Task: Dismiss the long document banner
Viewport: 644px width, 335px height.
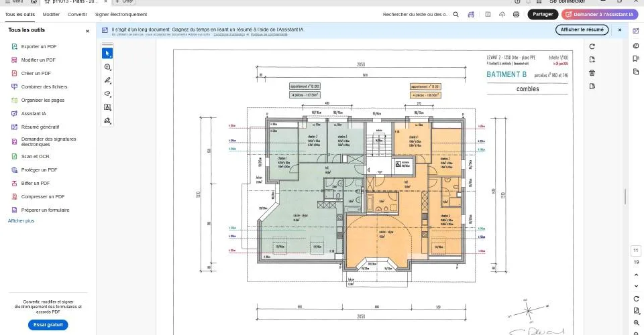Action: click(620, 30)
